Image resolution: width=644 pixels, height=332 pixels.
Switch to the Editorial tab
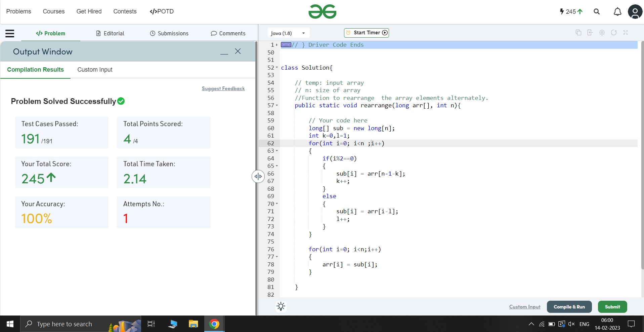(110, 33)
